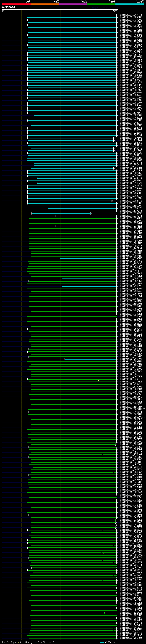Open hit UniRef100_P41637
The height and width of the screenshot is (644, 146).
131,198
